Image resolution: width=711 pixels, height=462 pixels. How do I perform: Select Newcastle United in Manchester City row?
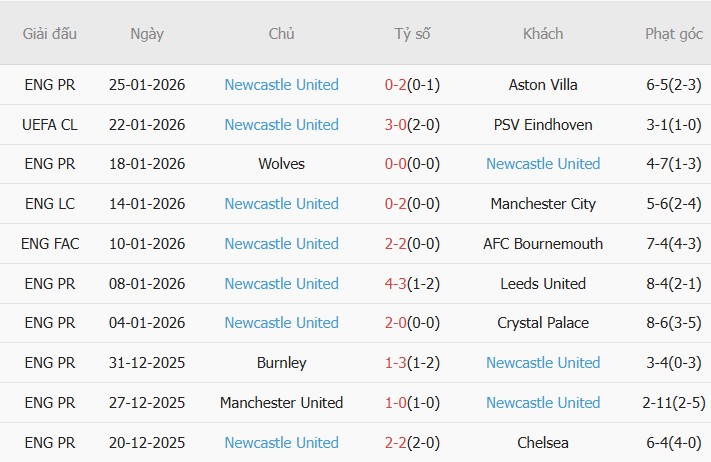click(x=281, y=204)
